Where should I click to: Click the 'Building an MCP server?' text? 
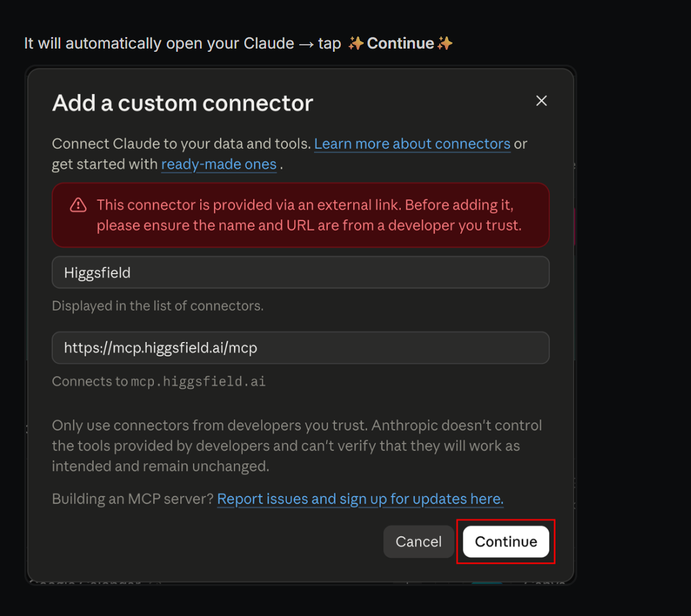[133, 499]
